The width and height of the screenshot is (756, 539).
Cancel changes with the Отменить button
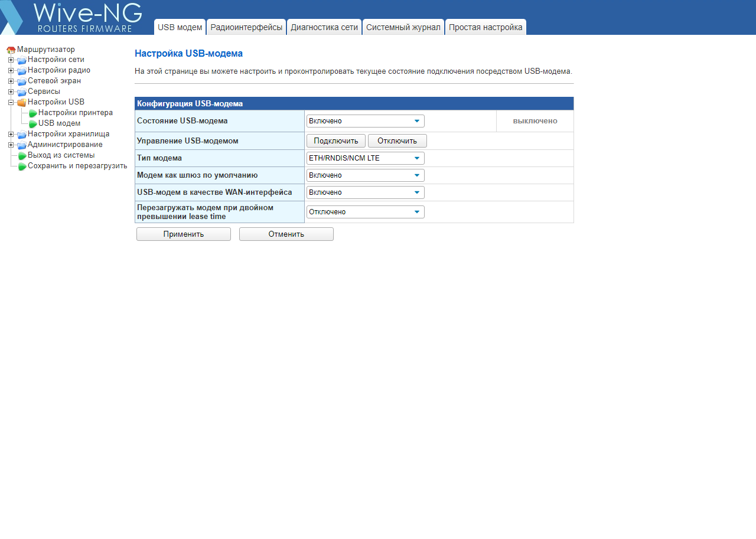[286, 234]
